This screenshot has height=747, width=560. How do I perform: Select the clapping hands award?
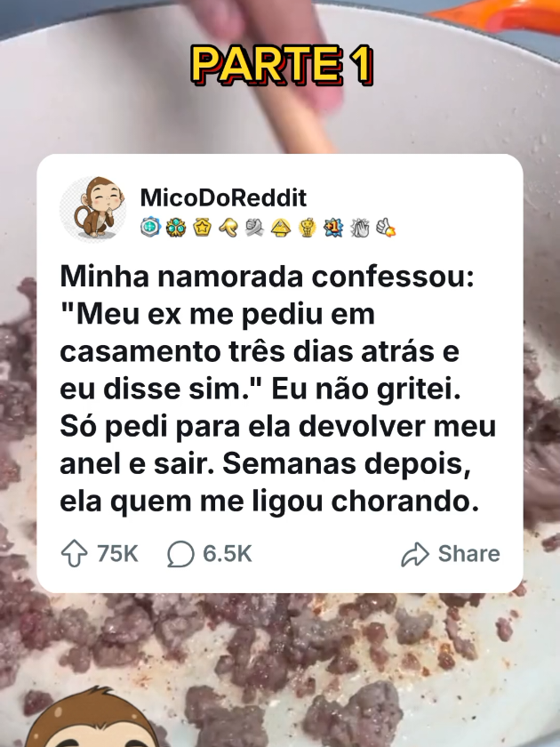coord(360,228)
